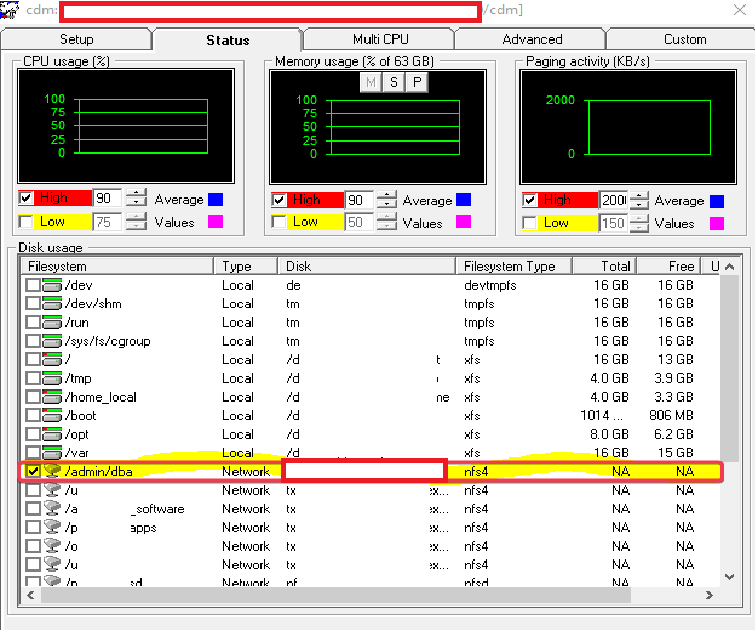Viewport: 755px width, 630px height.
Task: Click the /sys/fs/cgroup disk icon
Action: click(53, 341)
